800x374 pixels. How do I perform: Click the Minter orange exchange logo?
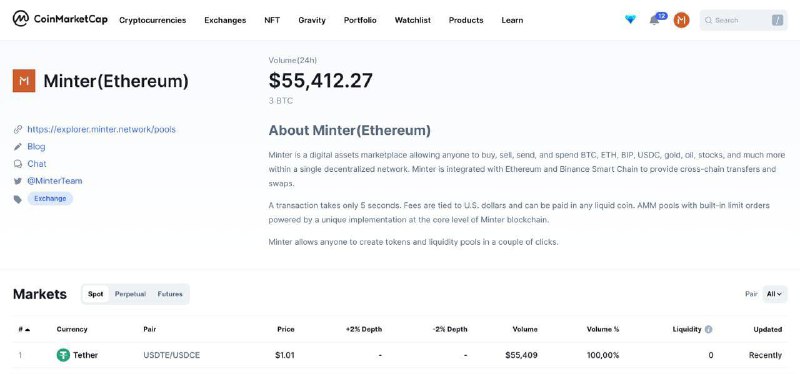pyautogui.click(x=24, y=81)
